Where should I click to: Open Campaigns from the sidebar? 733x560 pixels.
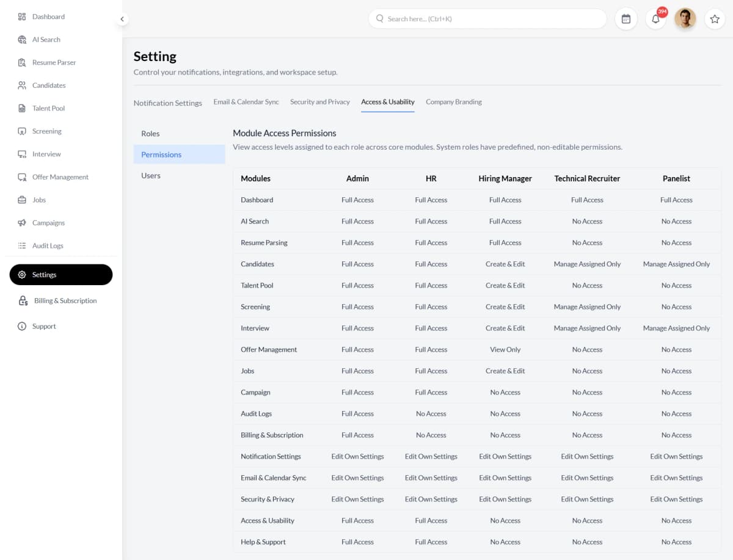48,223
